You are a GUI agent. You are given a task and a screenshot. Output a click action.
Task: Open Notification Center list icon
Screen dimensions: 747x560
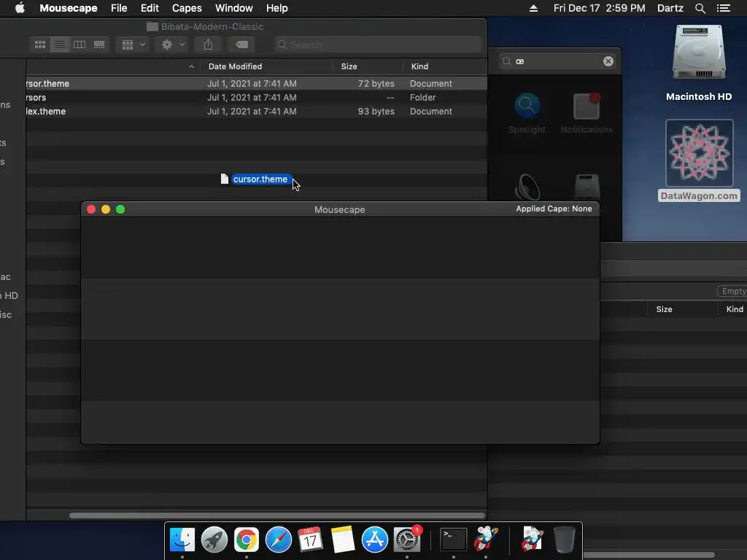[x=723, y=8]
